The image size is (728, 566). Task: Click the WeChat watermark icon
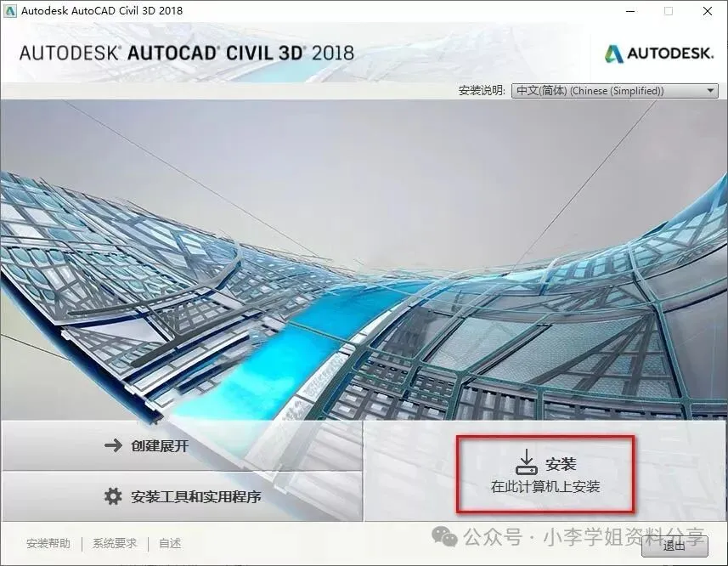pos(445,537)
